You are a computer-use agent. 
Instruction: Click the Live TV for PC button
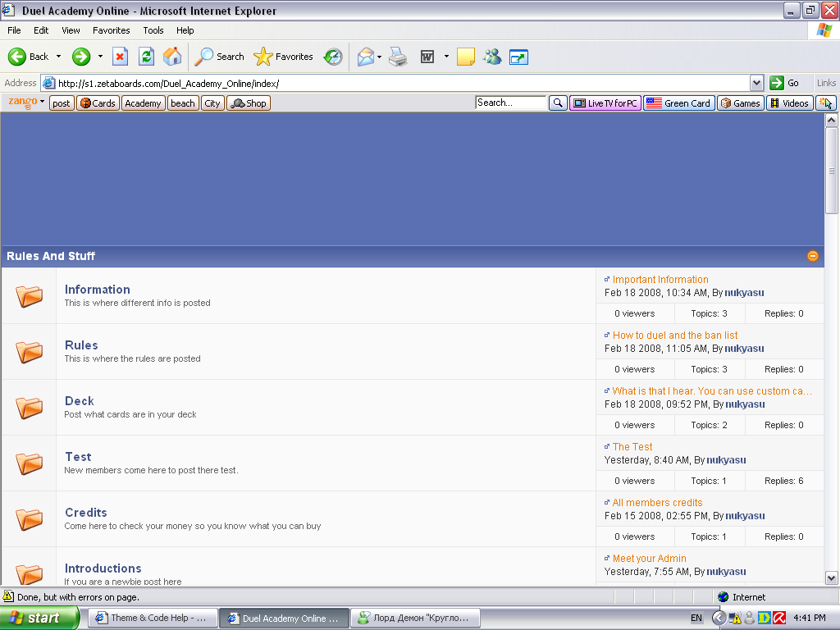(x=605, y=103)
